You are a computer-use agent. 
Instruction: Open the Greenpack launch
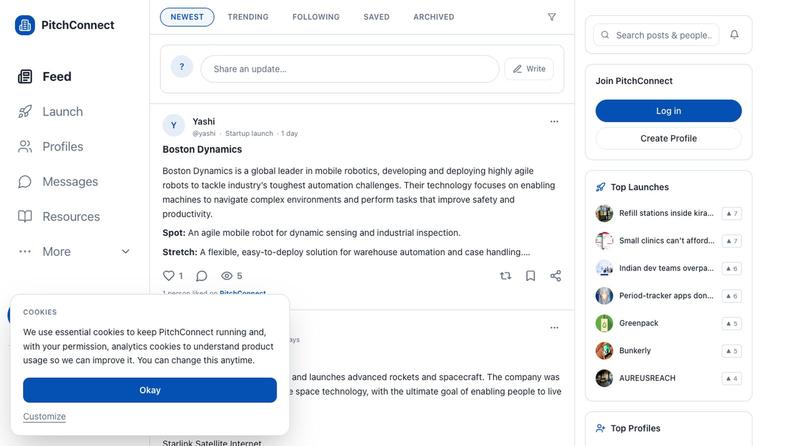click(638, 324)
